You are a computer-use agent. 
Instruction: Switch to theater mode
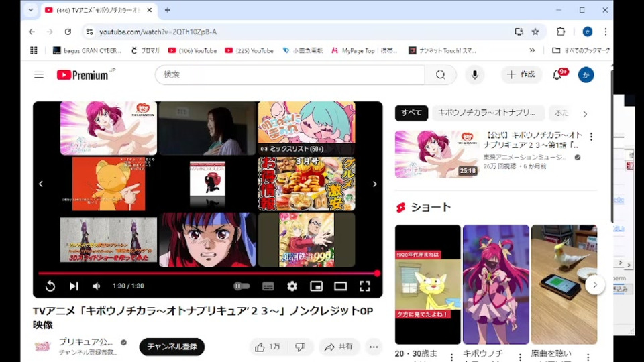341,286
